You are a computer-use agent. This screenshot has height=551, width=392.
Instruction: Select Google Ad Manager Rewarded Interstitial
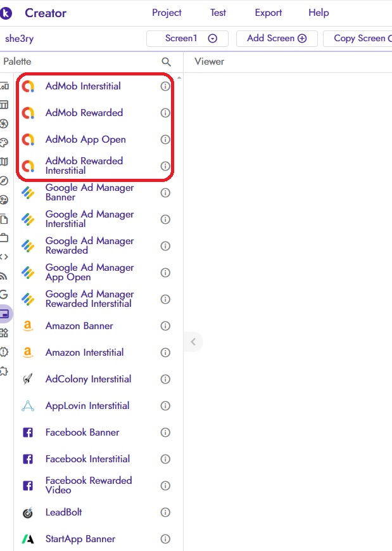(90, 299)
